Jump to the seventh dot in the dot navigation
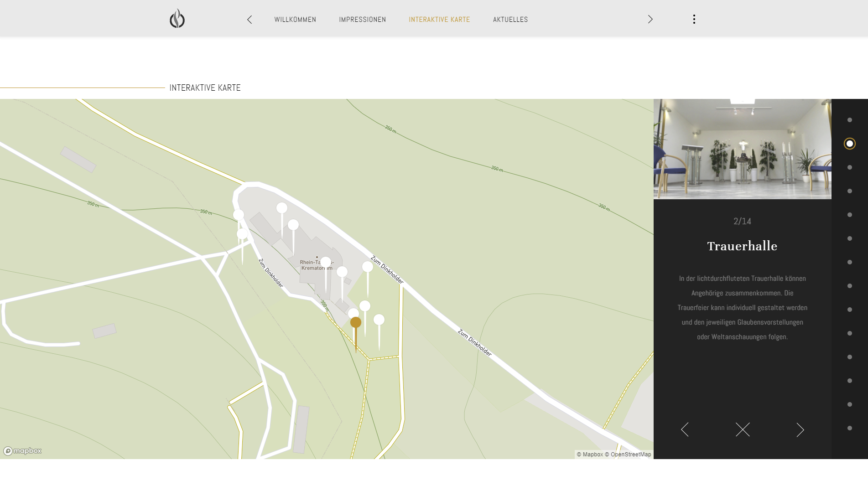 (849, 262)
